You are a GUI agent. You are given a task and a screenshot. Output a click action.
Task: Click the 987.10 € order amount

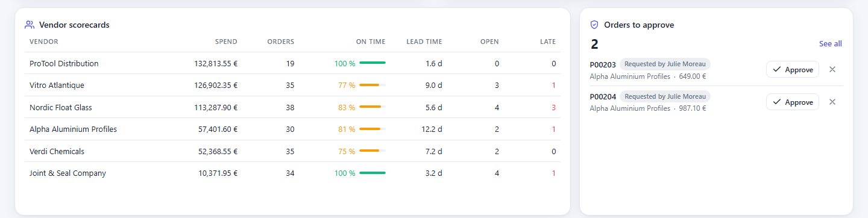[x=692, y=108]
